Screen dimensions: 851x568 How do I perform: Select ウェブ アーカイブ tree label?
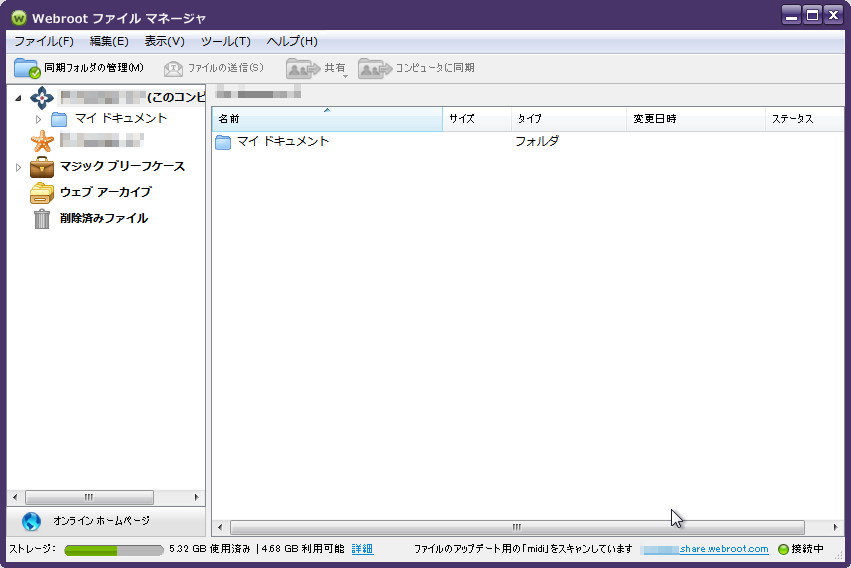coord(105,192)
